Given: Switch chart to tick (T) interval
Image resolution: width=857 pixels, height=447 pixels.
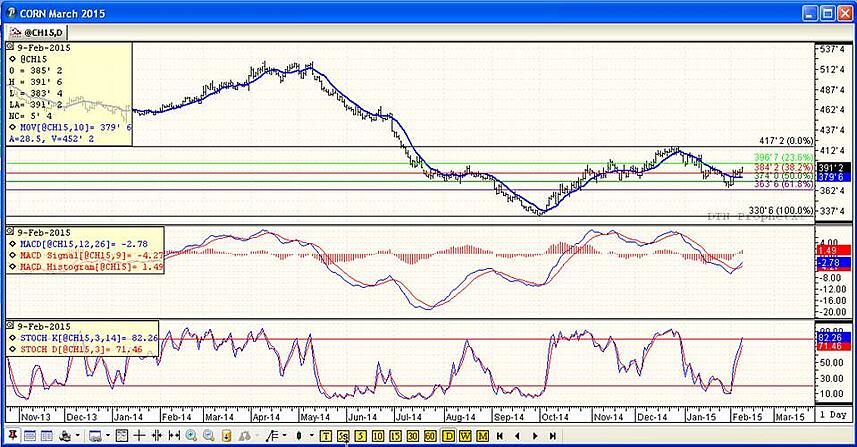Looking at the screenshot, I should (326, 436).
